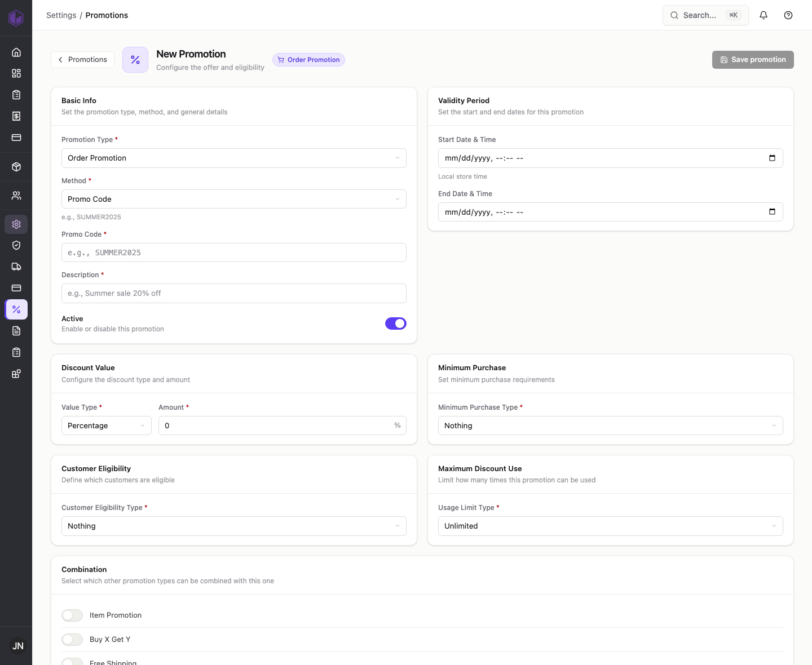
Task: Open the product box icon in sidebar
Action: [16, 167]
